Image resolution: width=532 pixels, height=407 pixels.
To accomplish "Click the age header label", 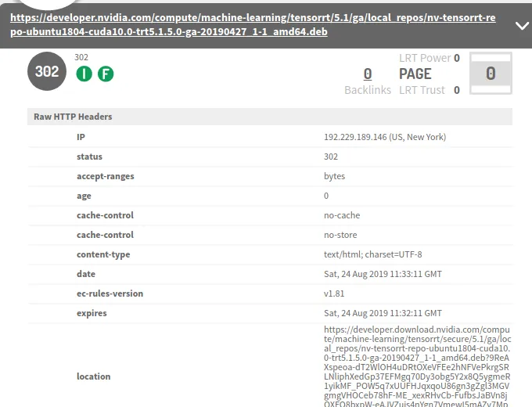I will [84, 196].
